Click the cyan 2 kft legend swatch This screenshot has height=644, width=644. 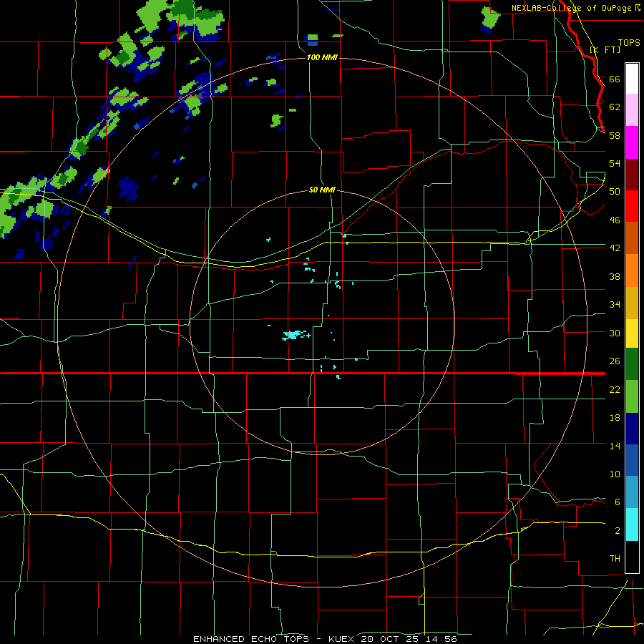pos(632,525)
